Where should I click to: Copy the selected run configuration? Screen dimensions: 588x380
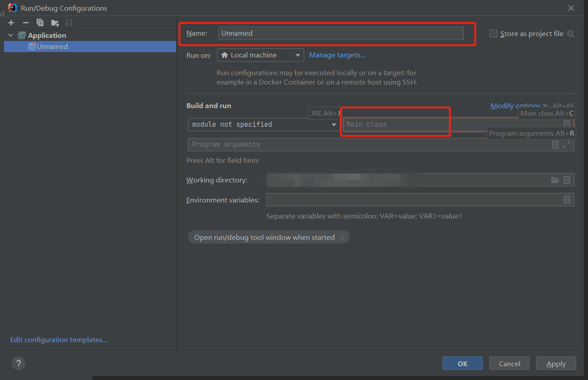[x=40, y=23]
